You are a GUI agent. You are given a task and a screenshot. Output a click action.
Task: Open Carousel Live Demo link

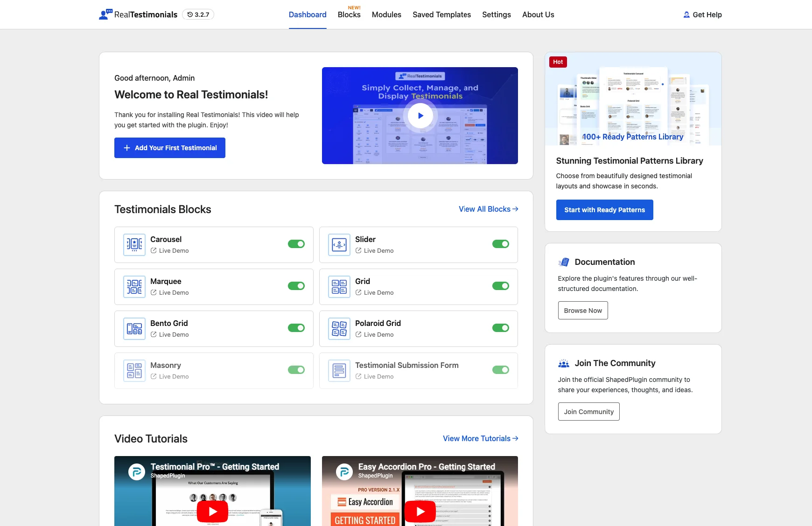[169, 250]
